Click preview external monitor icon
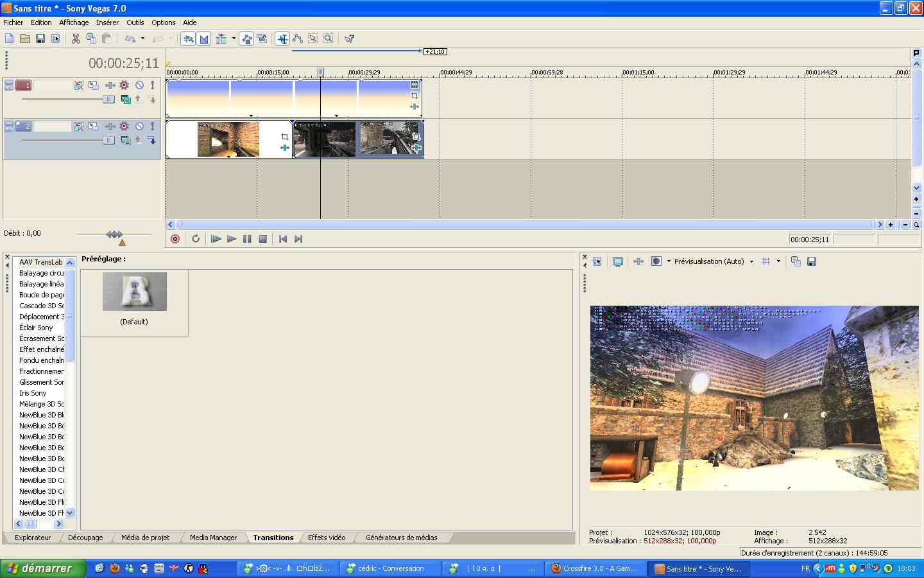The height and width of the screenshot is (578, 924). click(x=618, y=261)
